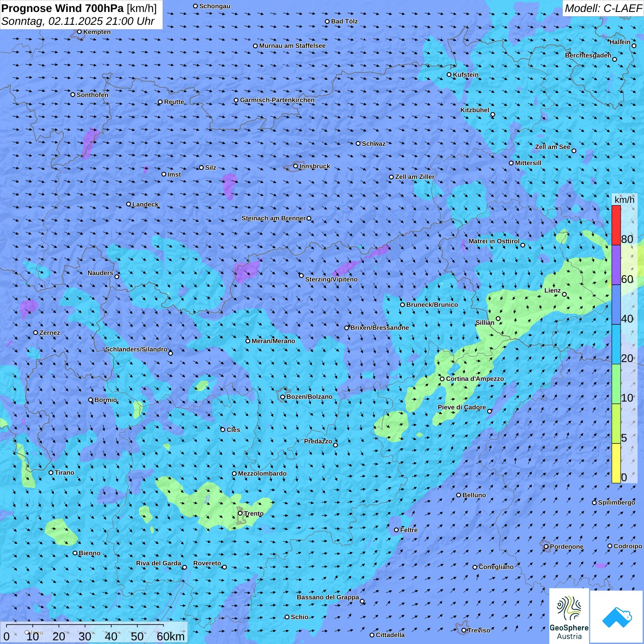644x644 pixels.
Task: Click the Steinach am Brenner label
Action: 274,218
